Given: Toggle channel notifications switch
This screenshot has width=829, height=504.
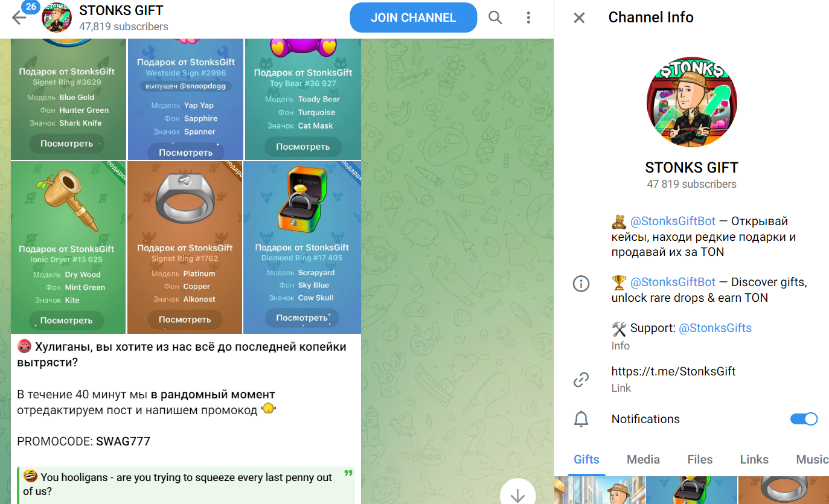Looking at the screenshot, I should coord(804,419).
